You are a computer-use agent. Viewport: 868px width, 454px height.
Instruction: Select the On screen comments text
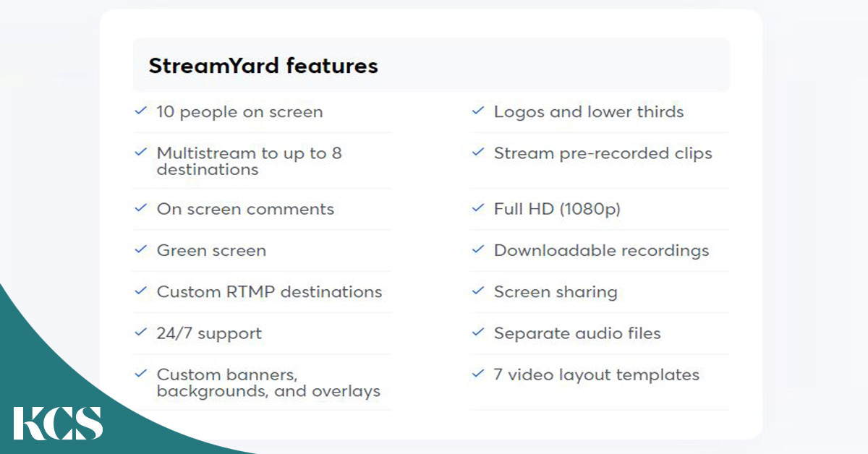point(245,209)
